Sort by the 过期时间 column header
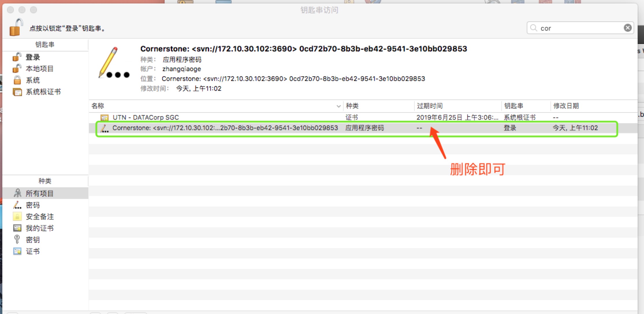 pyautogui.click(x=458, y=106)
